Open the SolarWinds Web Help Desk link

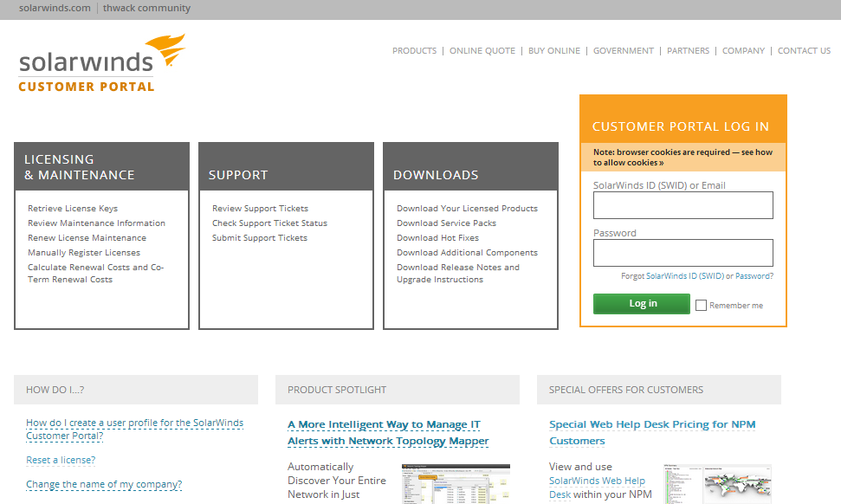coord(597,488)
